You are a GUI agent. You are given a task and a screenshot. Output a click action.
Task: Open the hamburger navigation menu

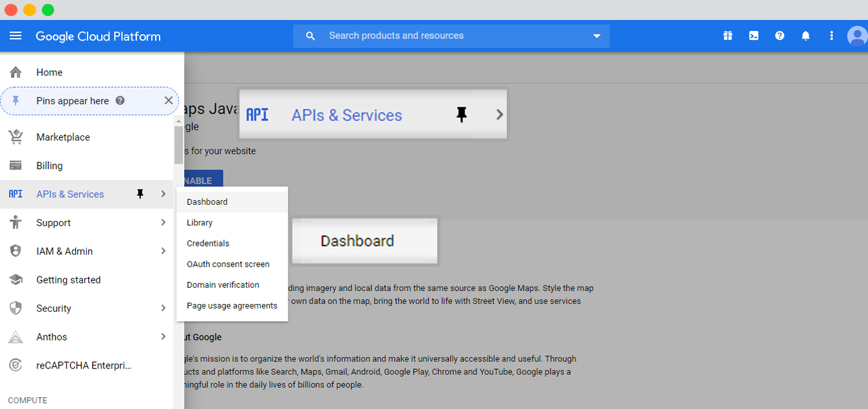pyautogui.click(x=15, y=36)
